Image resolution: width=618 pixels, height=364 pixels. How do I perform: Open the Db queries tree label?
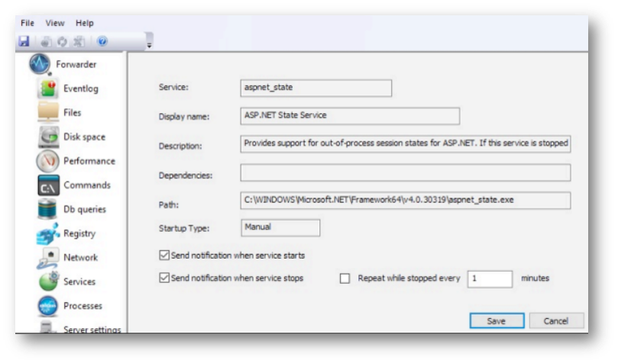pos(85,209)
